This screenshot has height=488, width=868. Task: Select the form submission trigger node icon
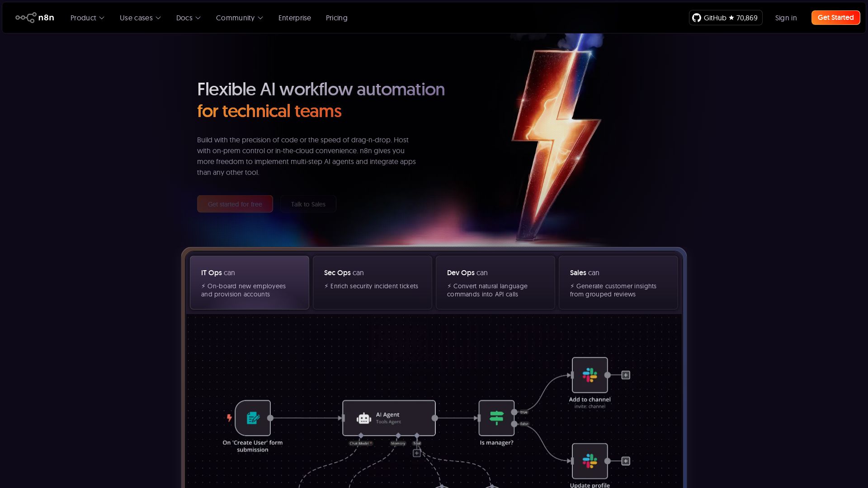click(x=253, y=418)
